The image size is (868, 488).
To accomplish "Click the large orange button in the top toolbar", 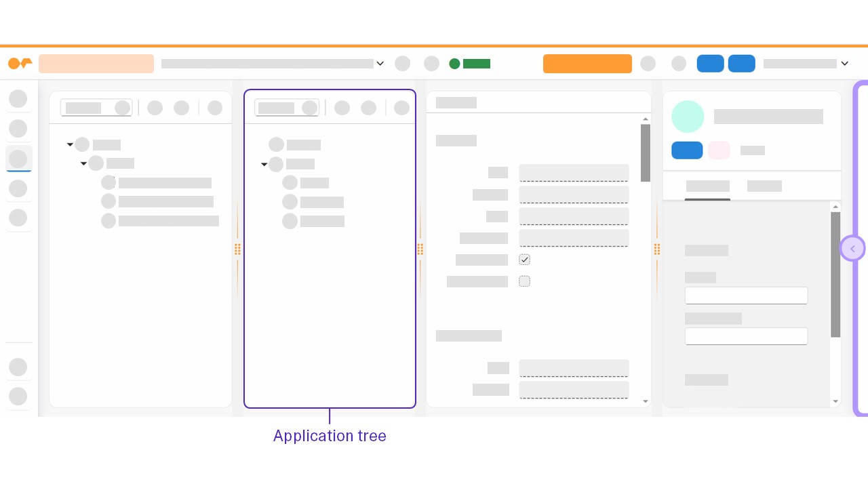I will click(587, 64).
